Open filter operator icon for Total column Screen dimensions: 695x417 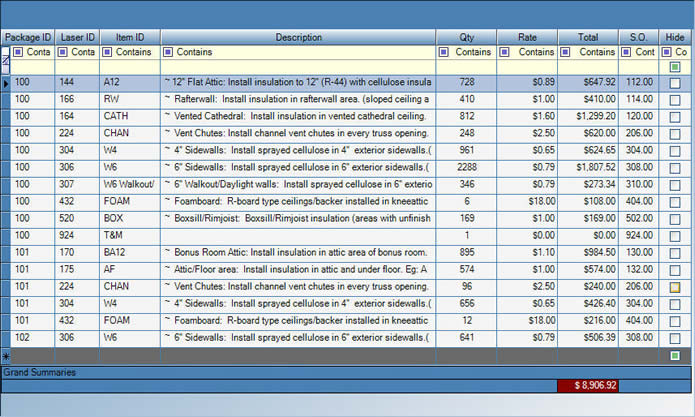pos(565,52)
